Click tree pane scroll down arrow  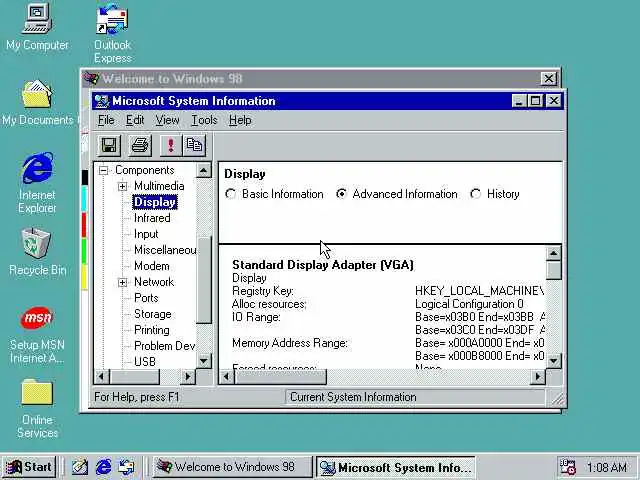coord(204,361)
